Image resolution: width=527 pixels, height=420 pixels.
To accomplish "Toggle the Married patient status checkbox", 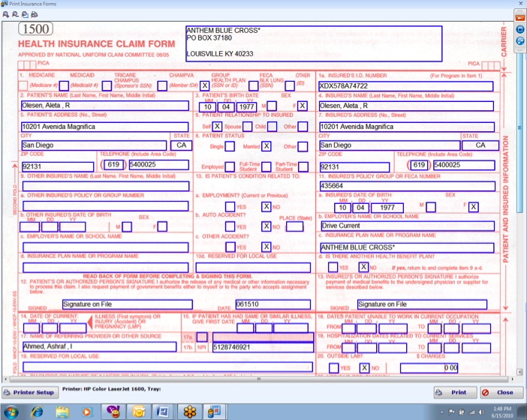I will [267, 146].
